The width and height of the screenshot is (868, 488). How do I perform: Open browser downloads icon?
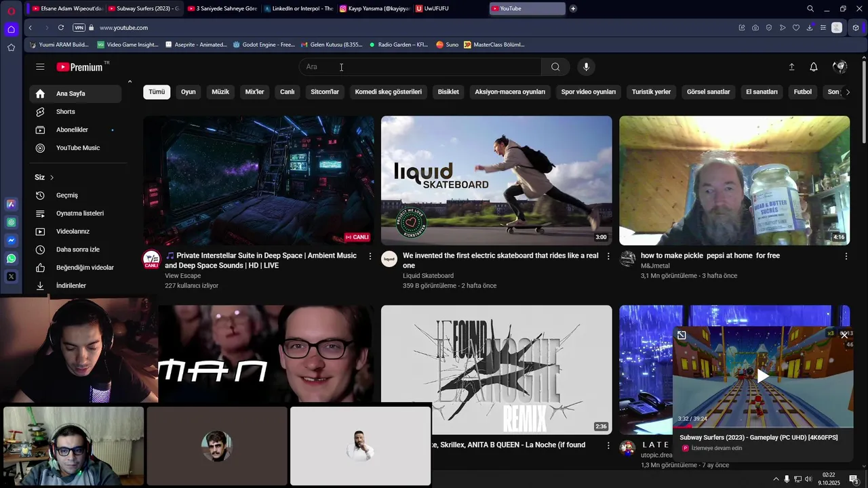[810, 28]
